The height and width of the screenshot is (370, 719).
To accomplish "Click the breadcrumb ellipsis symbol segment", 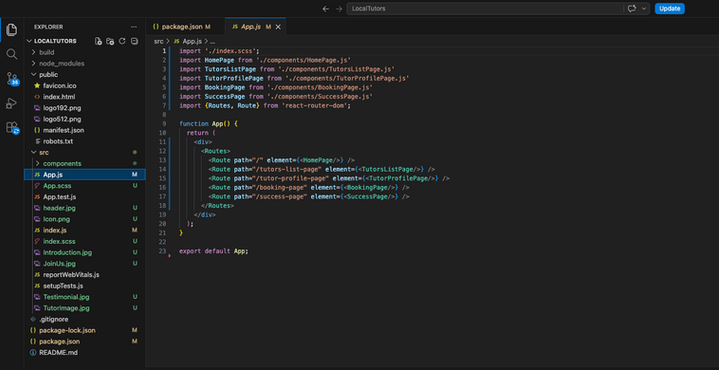I will coord(213,41).
